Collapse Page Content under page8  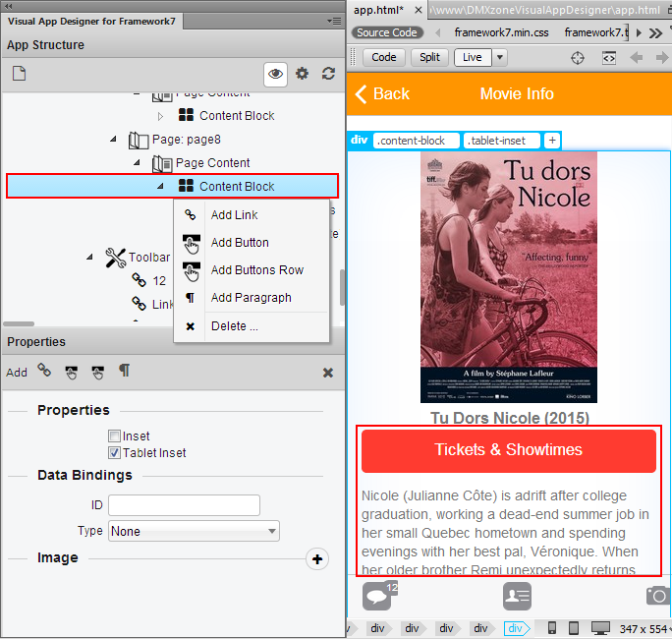[137, 162]
